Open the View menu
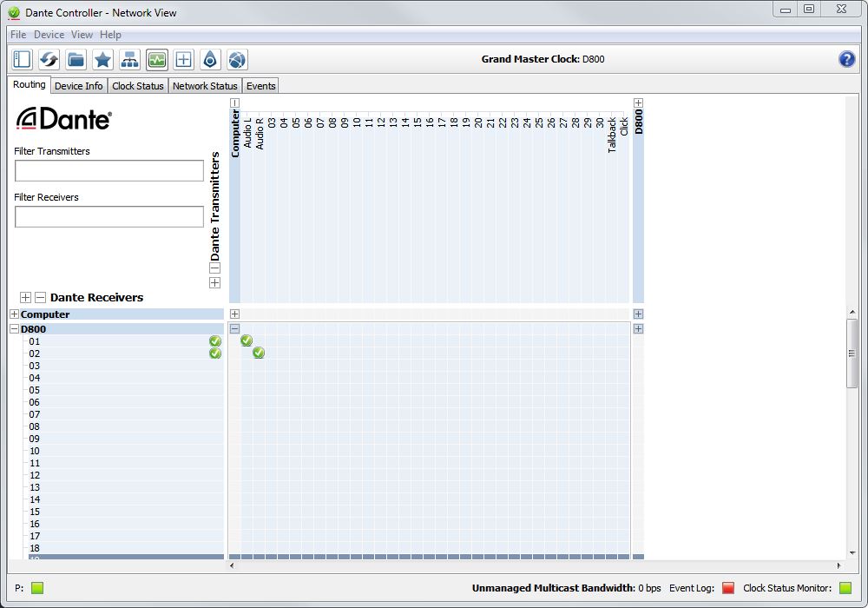 pos(82,35)
